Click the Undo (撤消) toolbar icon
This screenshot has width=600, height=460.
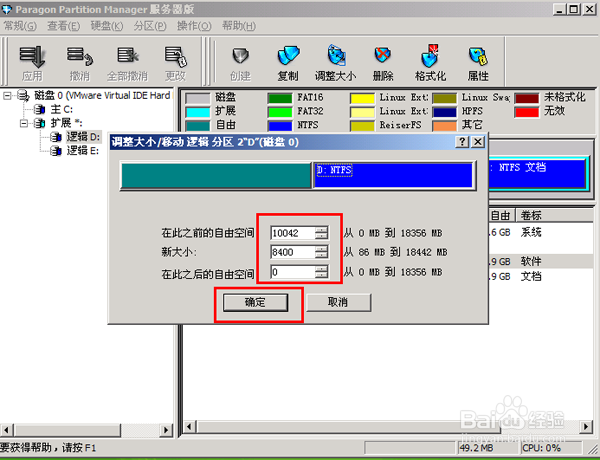click(80, 57)
